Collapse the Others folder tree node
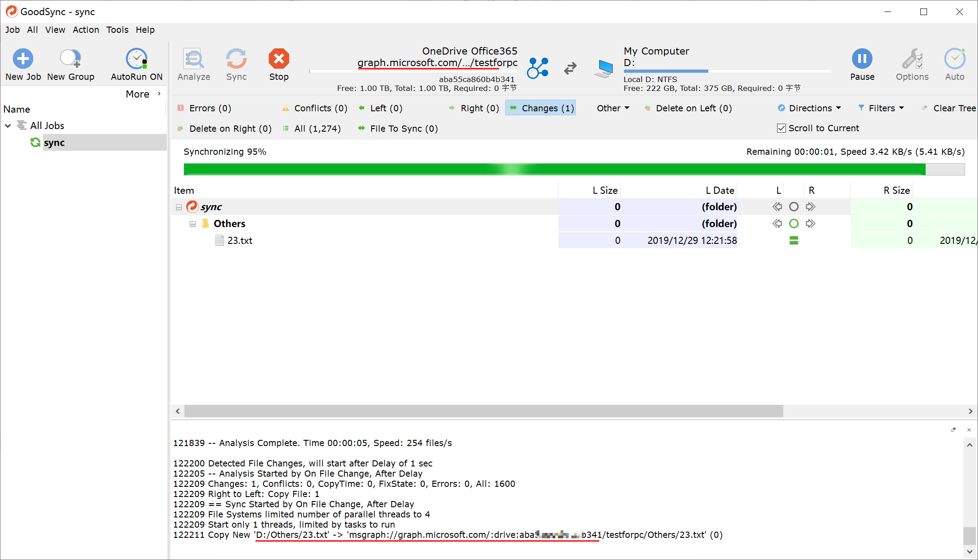Image resolution: width=978 pixels, height=560 pixels. pyautogui.click(x=192, y=224)
